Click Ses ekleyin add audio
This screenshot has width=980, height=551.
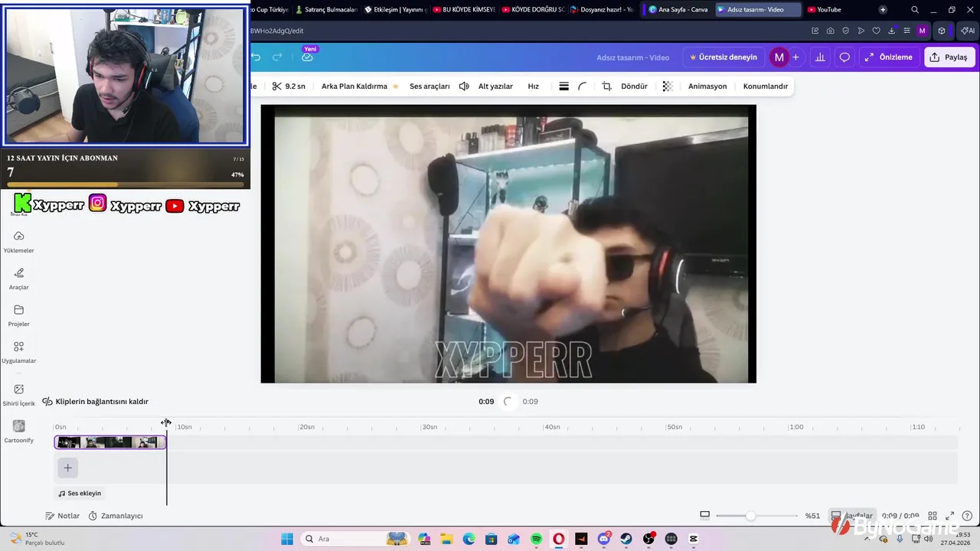click(80, 494)
